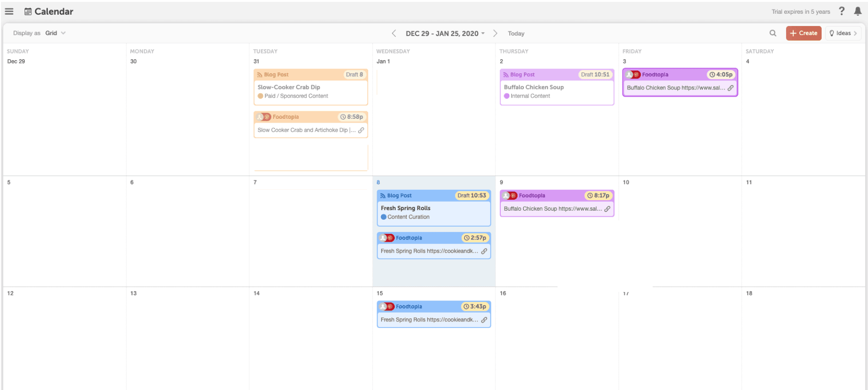Viewport: 868px width, 390px height.
Task: Go to previous date range arrow
Action: tap(394, 33)
